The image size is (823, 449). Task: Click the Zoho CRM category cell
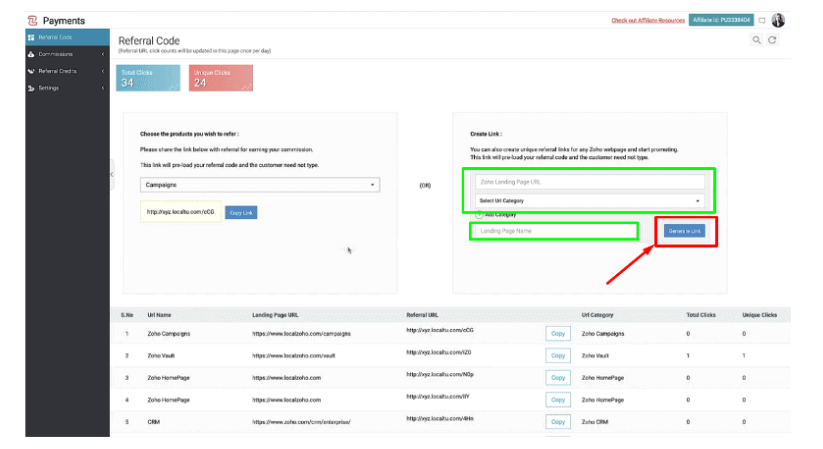(x=595, y=422)
